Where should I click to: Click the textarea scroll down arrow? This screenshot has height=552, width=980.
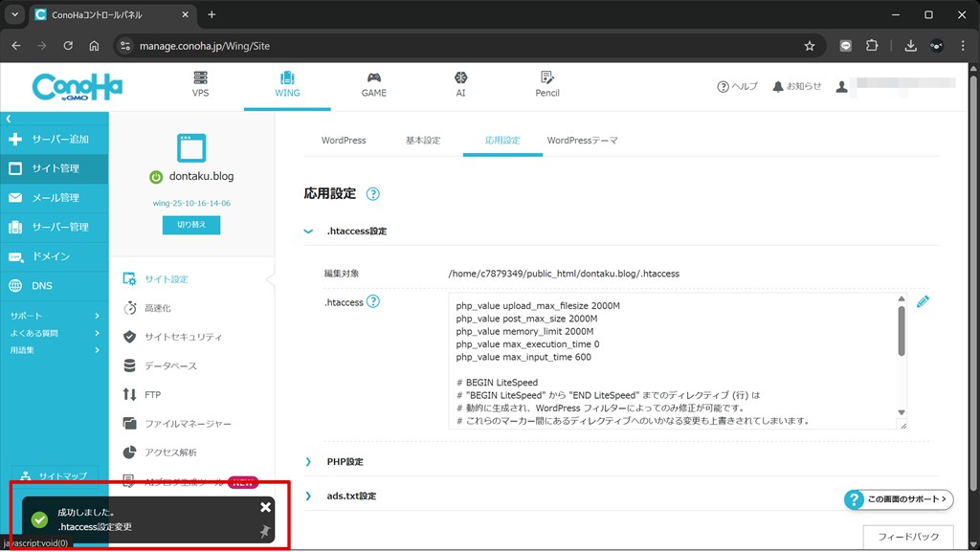tap(902, 412)
